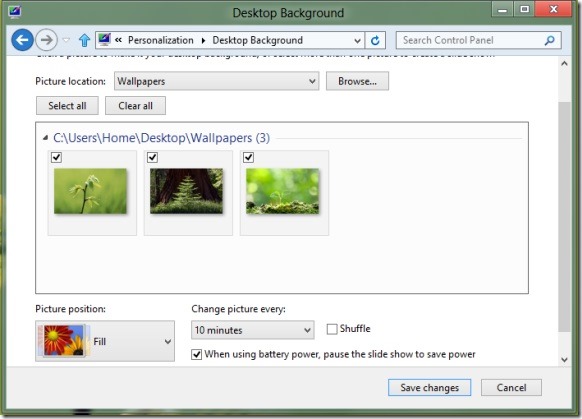This screenshot has height=419, width=582.
Task: Maximize the Desktop Background window
Action: tap(524, 9)
